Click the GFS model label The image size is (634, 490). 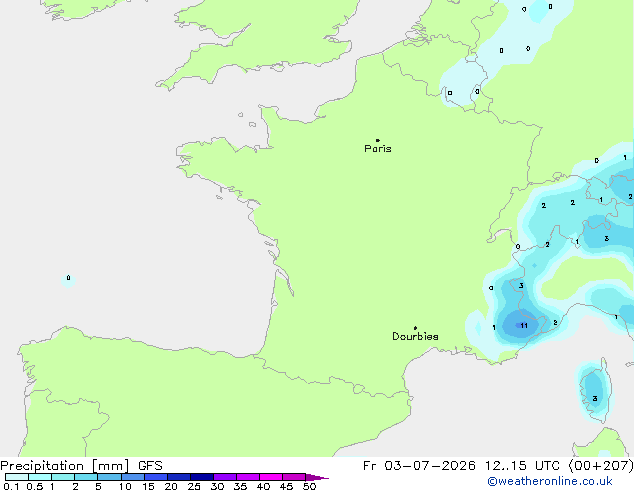150,466
